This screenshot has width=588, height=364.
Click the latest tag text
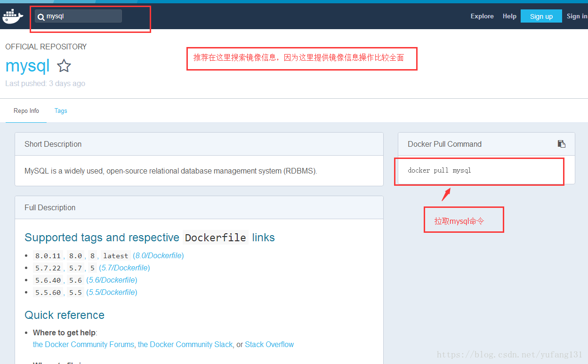(116, 256)
